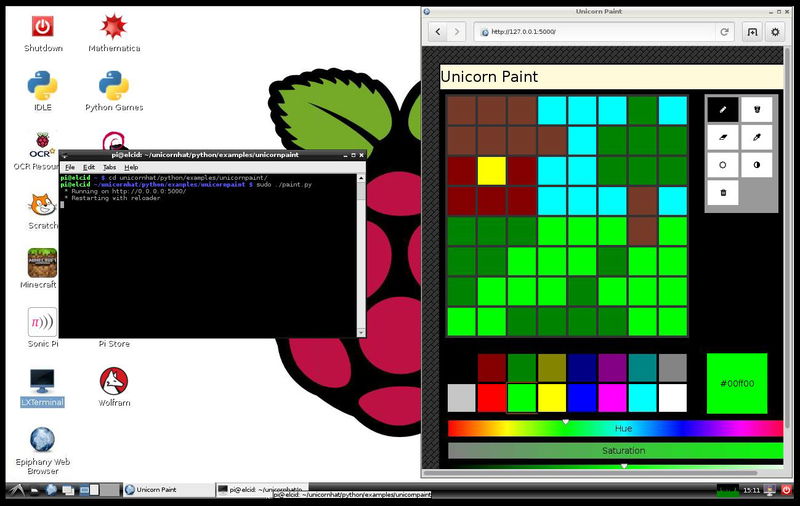Reload the page in the browser
This screenshot has height=506, width=800.
coord(724,32)
